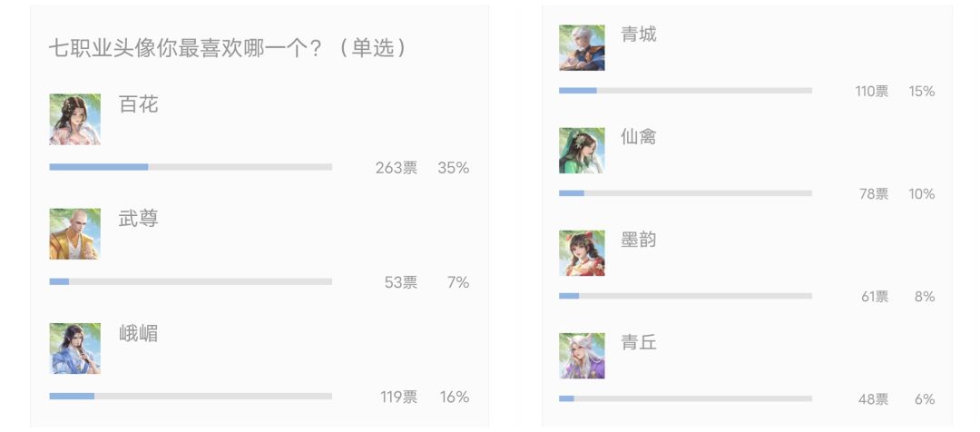980x432 pixels.
Task: Select the 墨韵 character avatar
Action: [582, 252]
